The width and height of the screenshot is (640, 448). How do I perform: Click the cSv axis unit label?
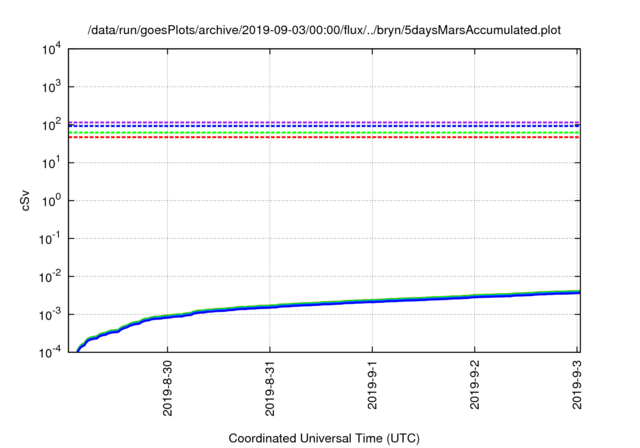(x=25, y=200)
